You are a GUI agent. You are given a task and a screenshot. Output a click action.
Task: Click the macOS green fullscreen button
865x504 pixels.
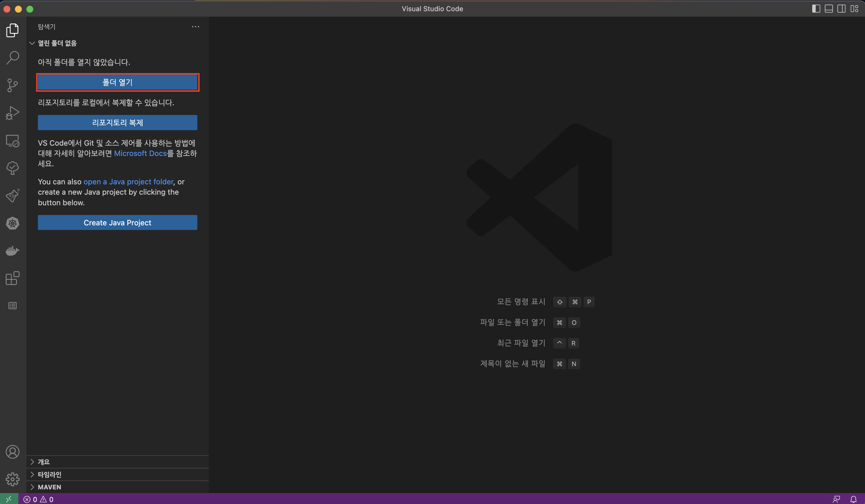[30, 9]
